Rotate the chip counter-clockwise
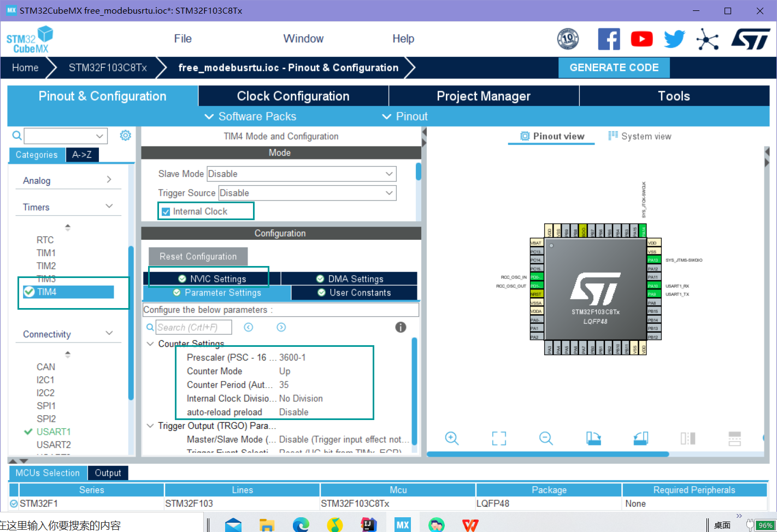The width and height of the screenshot is (777, 532). 640,438
